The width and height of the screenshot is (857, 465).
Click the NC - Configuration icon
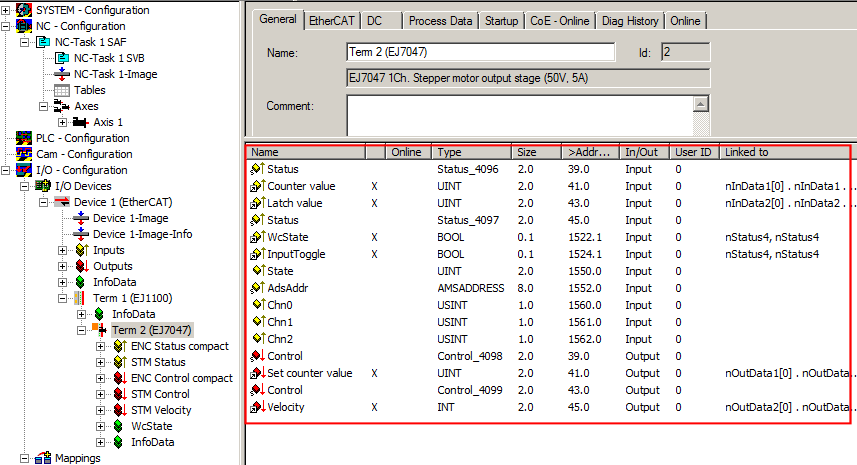click(x=24, y=26)
